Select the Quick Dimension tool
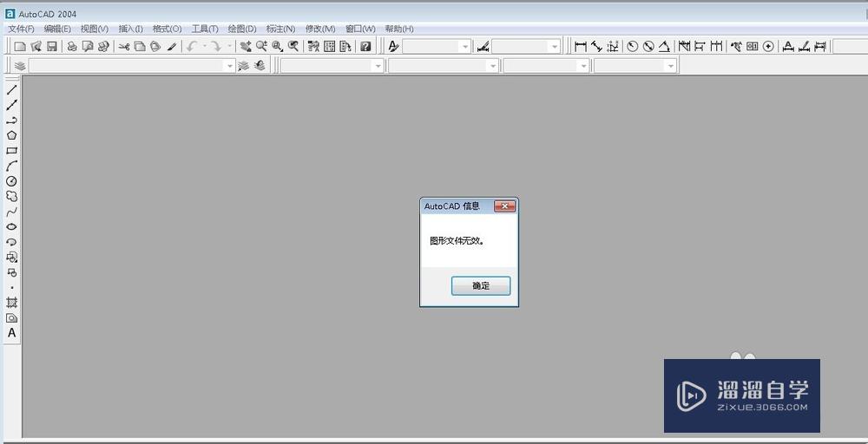868x444 pixels. point(684,47)
